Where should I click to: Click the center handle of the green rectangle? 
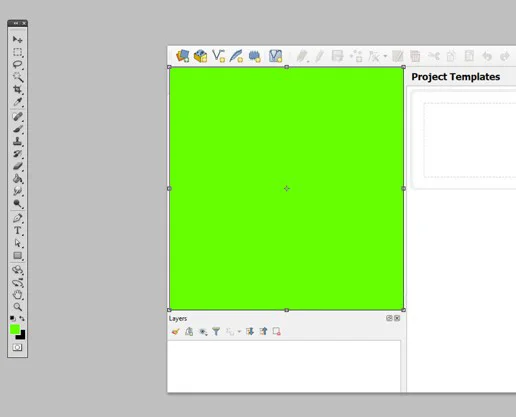[287, 189]
